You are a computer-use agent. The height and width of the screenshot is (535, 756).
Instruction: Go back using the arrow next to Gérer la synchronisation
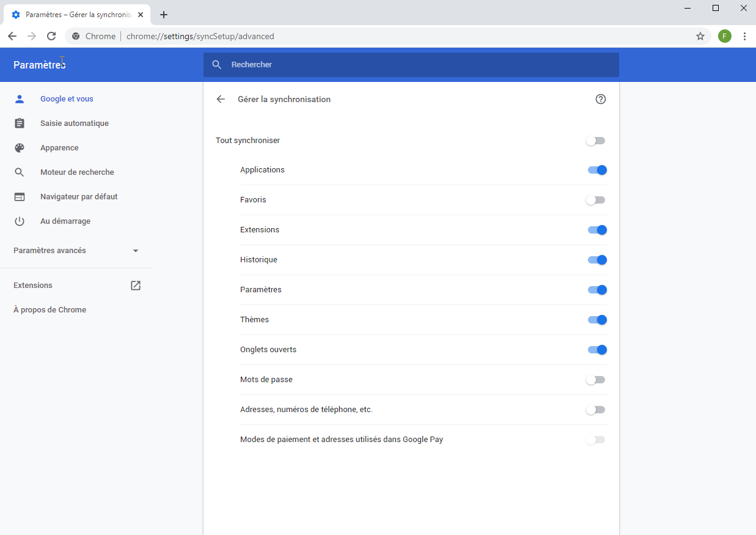pyautogui.click(x=221, y=98)
